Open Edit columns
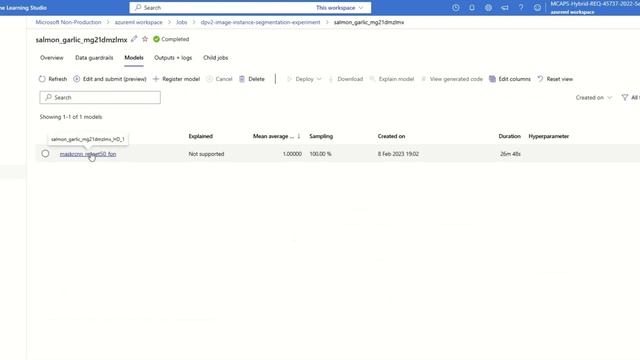 coord(510,79)
